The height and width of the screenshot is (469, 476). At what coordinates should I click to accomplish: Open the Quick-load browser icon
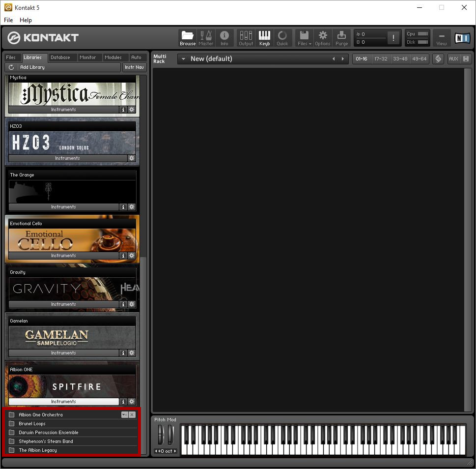(282, 38)
